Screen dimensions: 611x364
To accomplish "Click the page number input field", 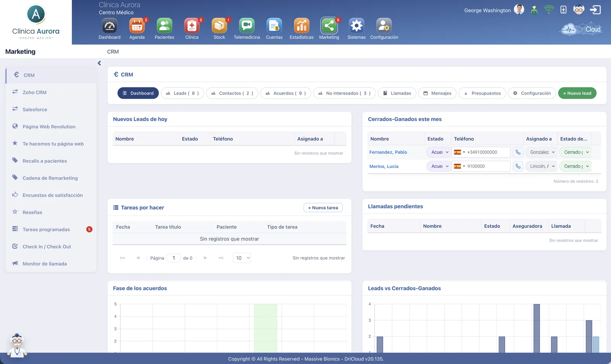I will pyautogui.click(x=174, y=258).
